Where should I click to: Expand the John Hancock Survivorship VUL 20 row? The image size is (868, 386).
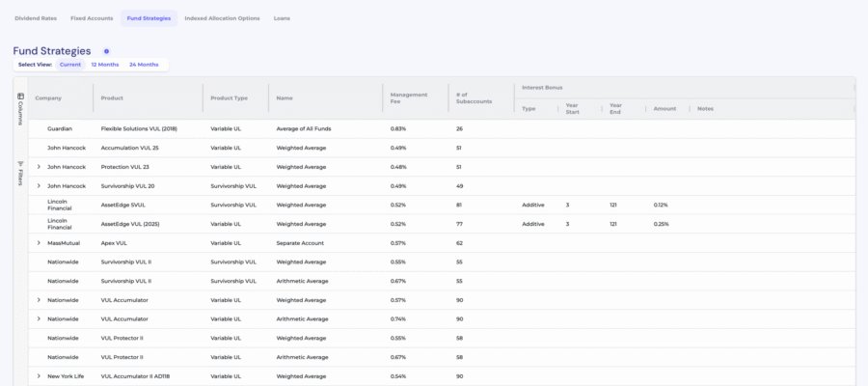(x=39, y=185)
